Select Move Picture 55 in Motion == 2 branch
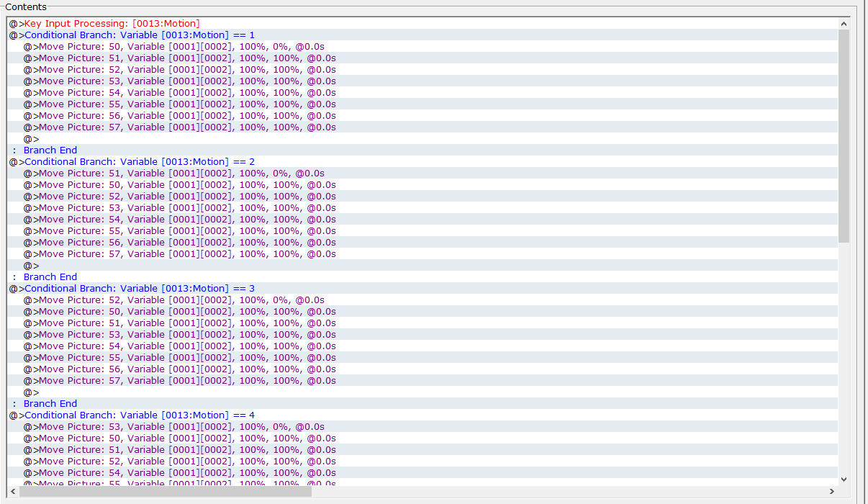The image size is (868, 504). tap(423, 231)
